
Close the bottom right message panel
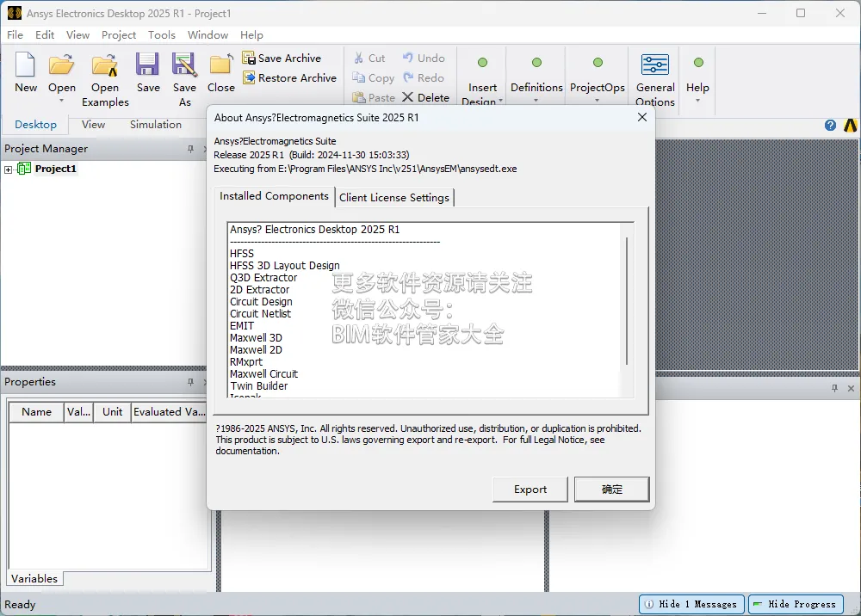click(851, 388)
